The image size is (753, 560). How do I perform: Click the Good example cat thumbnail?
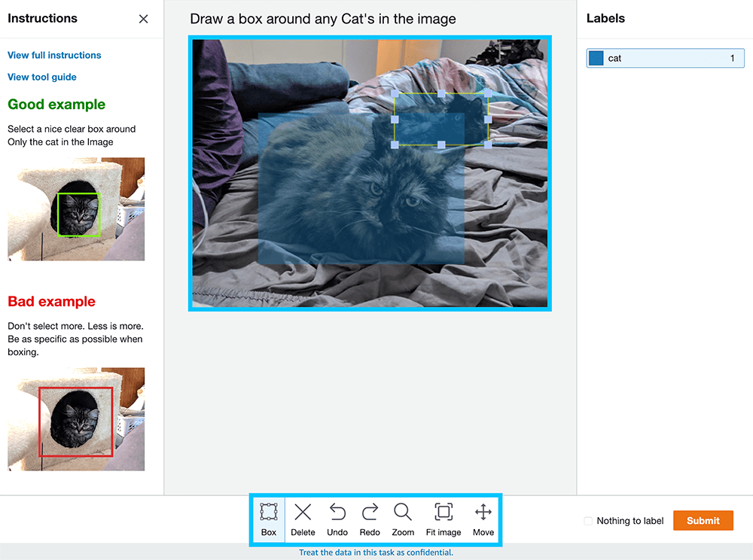[76, 209]
